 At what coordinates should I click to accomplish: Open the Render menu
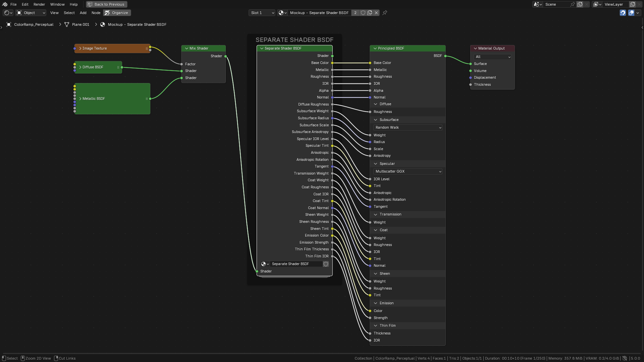39,4
